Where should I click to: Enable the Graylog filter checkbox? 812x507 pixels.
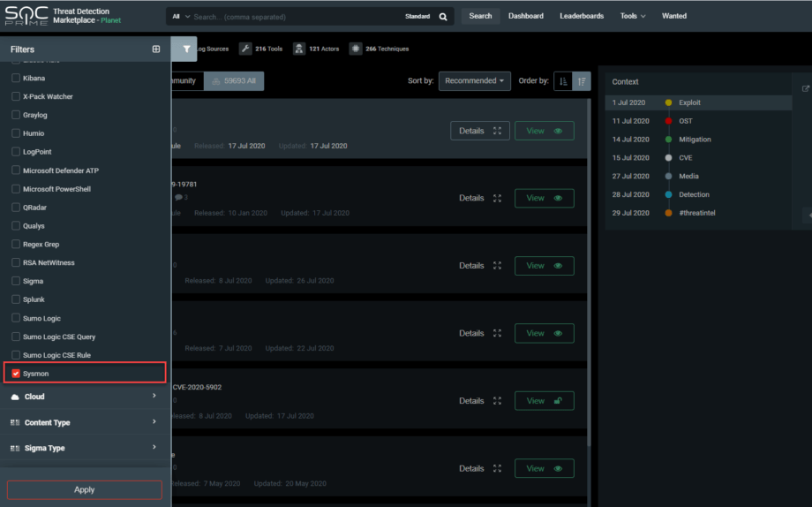click(x=16, y=115)
